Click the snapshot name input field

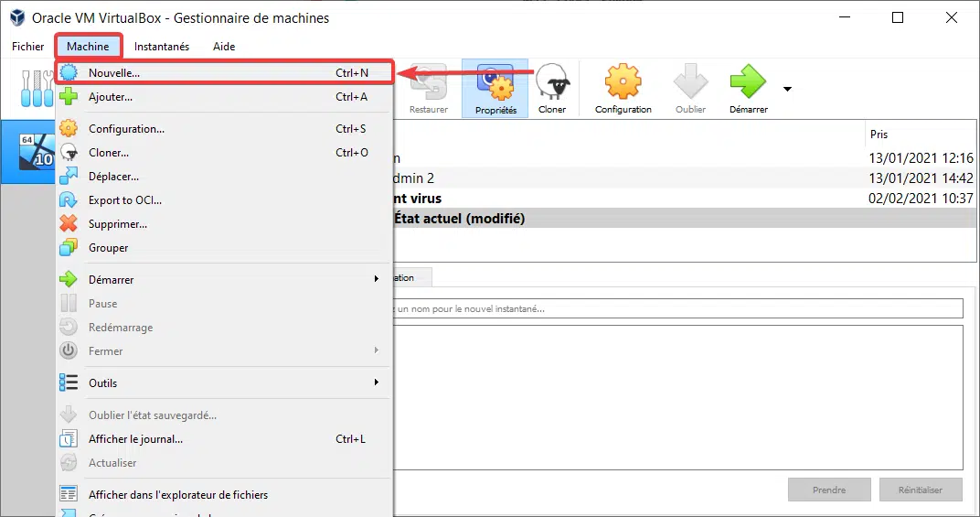[678, 308]
